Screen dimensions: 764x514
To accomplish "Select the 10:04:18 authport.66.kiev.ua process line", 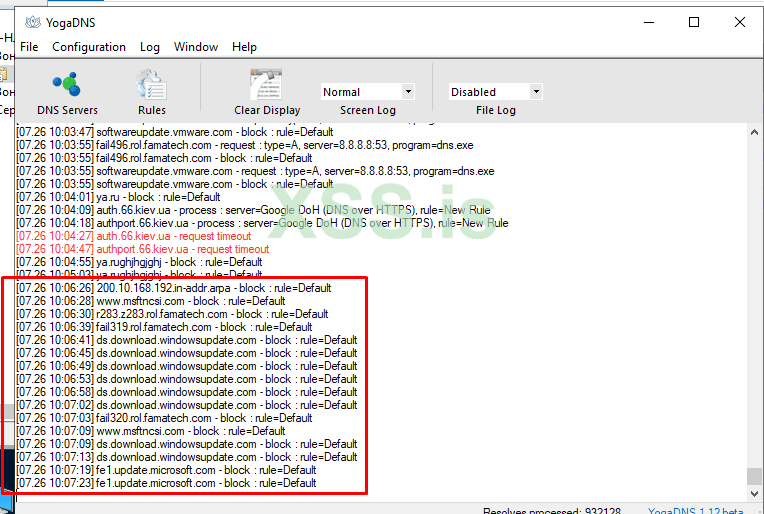I will [262, 223].
